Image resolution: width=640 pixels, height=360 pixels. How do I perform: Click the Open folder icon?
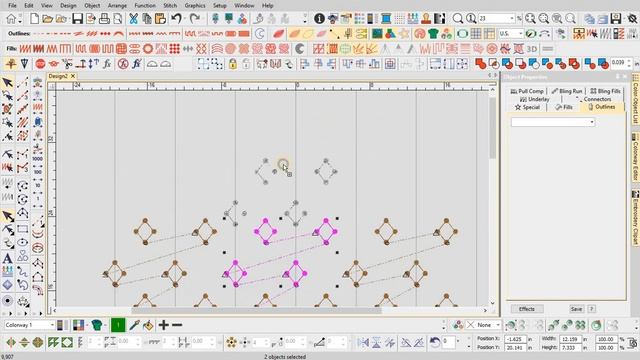click(48, 19)
